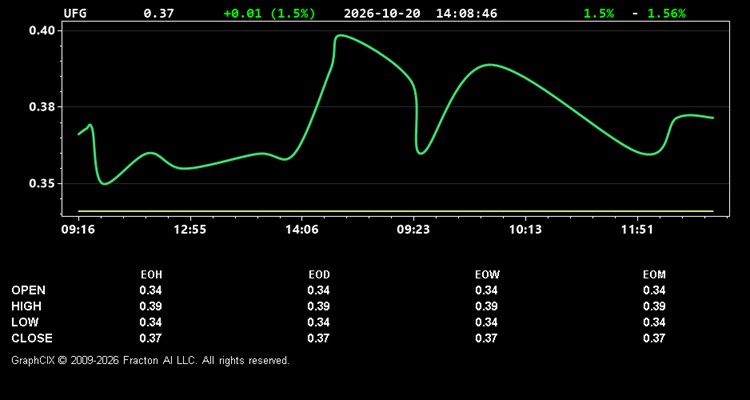Select the OPEN value under EOH
The height and width of the screenshot is (400, 750).
pos(151,290)
